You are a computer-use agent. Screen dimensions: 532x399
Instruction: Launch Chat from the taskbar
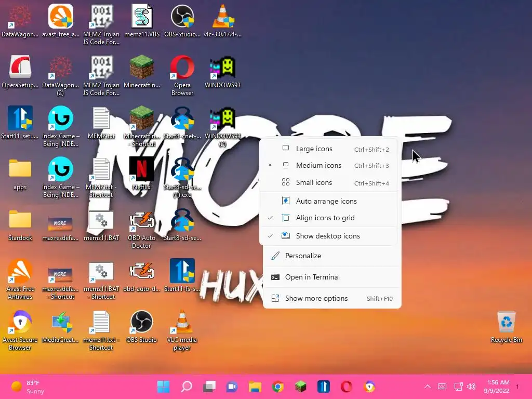232,387
